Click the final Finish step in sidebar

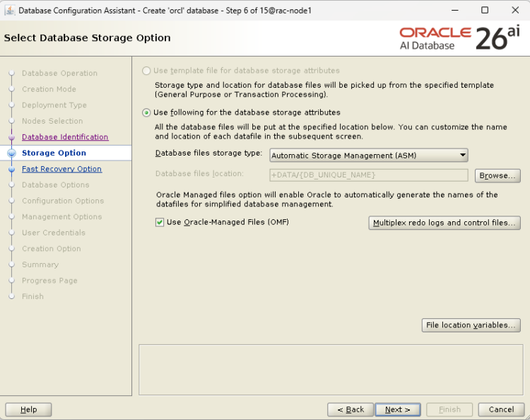tap(33, 296)
